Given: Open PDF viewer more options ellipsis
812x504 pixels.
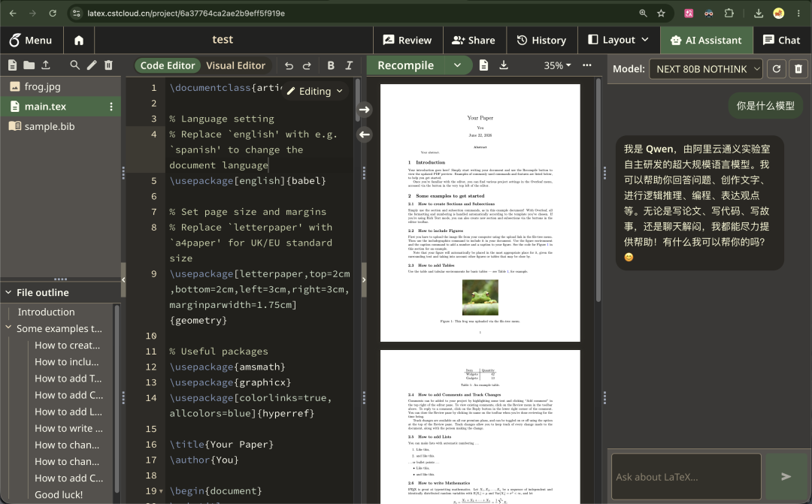Looking at the screenshot, I should tap(586, 65).
